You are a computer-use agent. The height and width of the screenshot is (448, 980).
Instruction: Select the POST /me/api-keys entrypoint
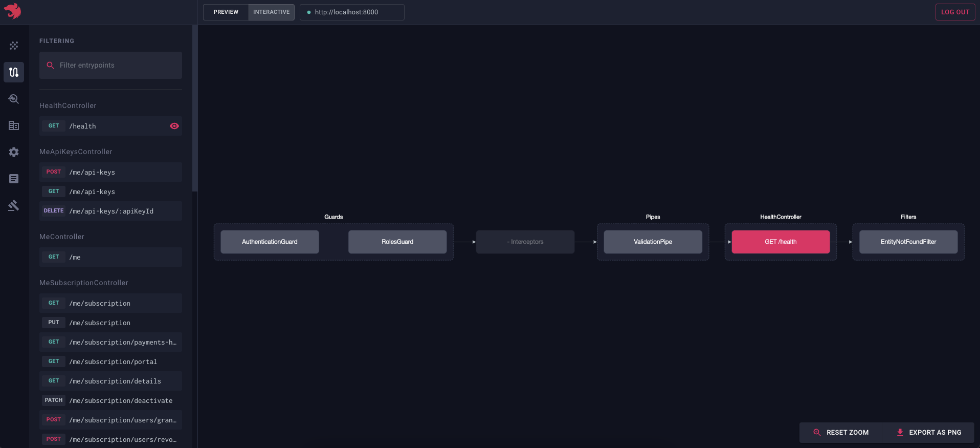point(110,172)
